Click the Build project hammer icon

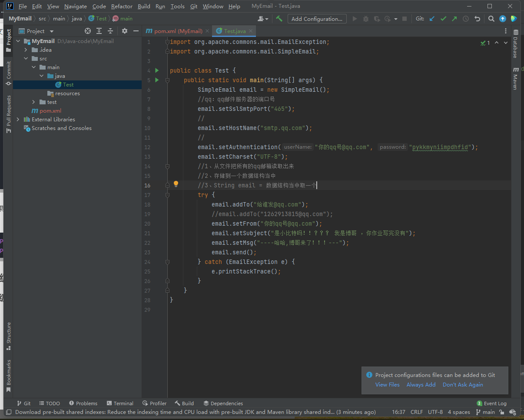tap(279, 19)
